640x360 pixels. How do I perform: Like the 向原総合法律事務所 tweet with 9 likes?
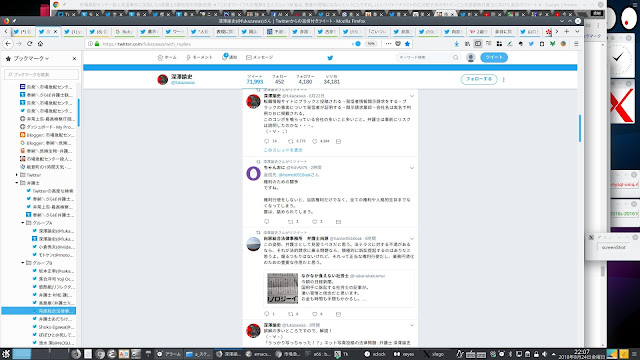[314, 314]
